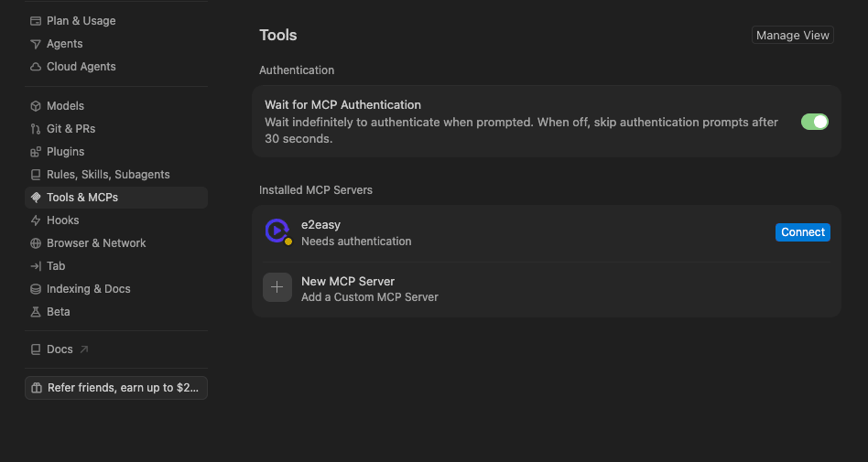Click the Tab arrow icon in the sidebar
Image resolution: width=868 pixels, height=462 pixels.
(36, 266)
